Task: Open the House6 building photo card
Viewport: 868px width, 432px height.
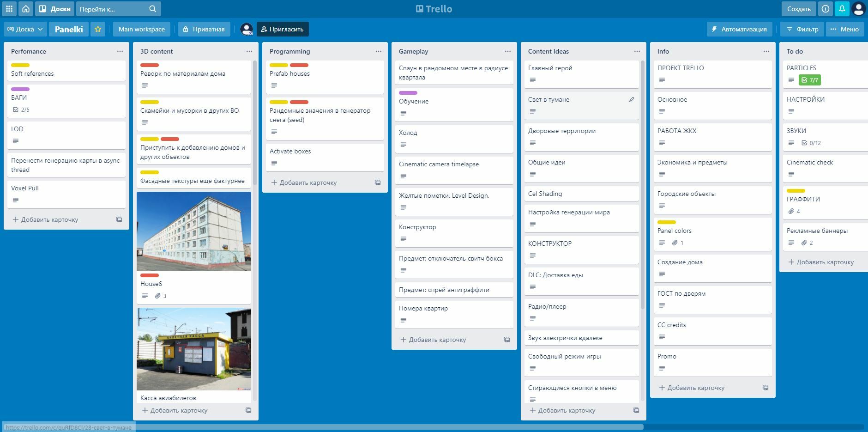Action: [x=194, y=231]
